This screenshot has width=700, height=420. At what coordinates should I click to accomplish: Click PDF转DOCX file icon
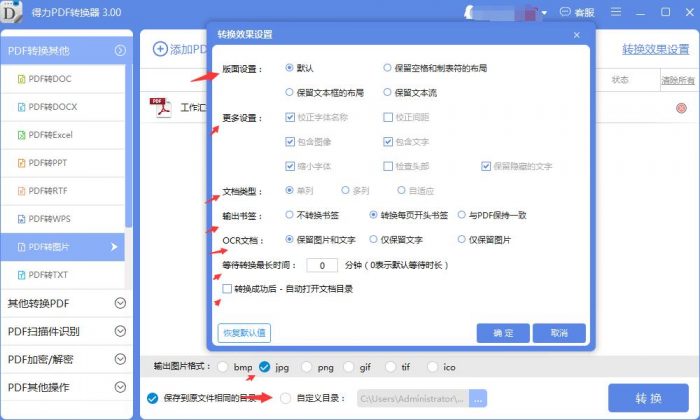tap(21, 107)
